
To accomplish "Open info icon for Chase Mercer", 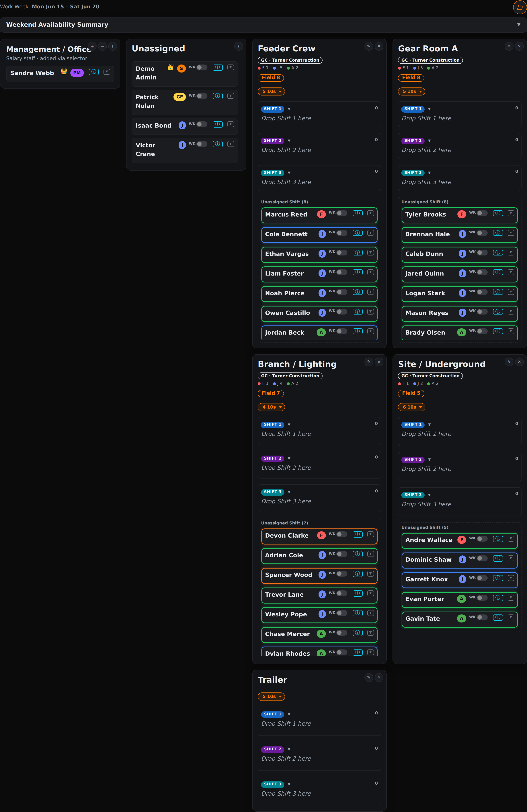I will coord(358,633).
